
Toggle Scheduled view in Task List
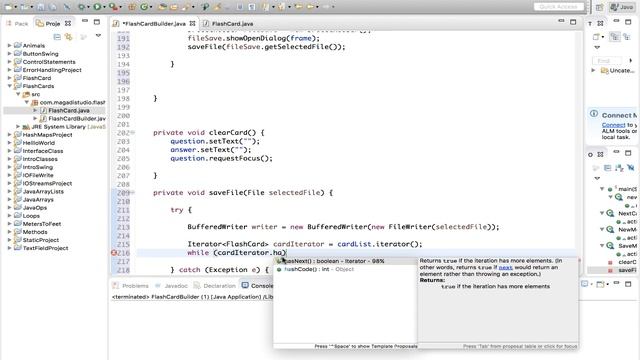627,37
